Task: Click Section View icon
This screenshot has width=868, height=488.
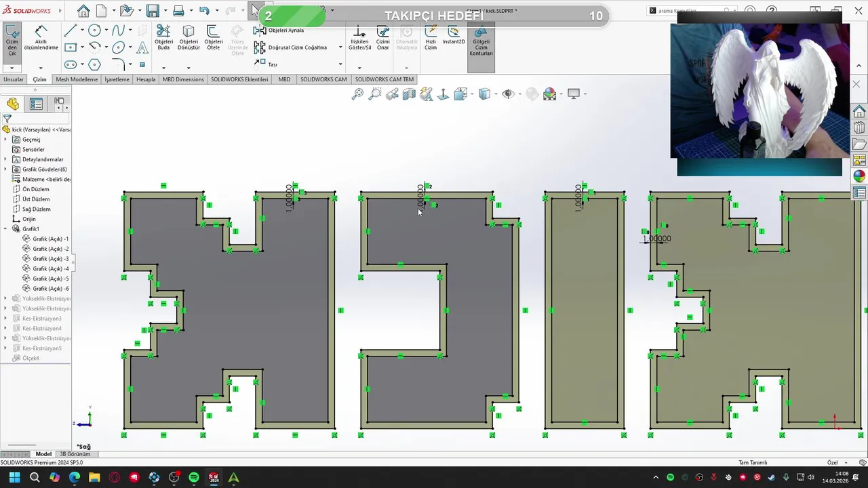Action: (x=409, y=94)
